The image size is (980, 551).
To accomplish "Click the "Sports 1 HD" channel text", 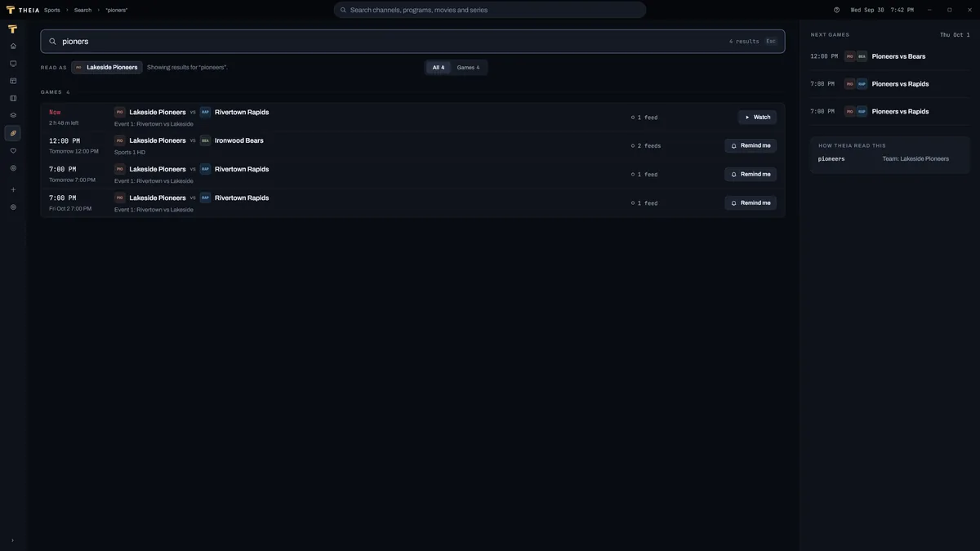I will [130, 153].
